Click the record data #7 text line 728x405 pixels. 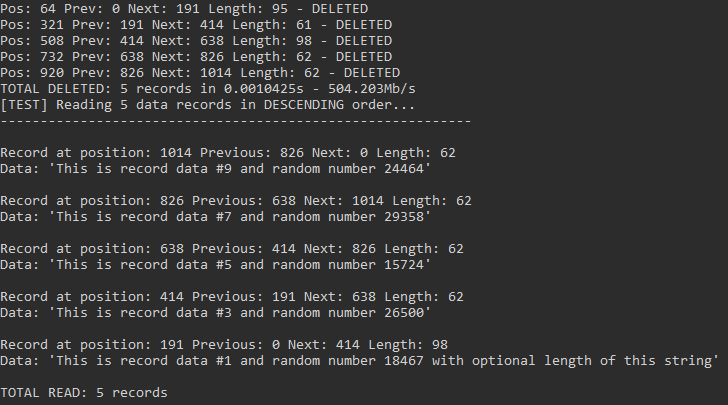click(216, 217)
